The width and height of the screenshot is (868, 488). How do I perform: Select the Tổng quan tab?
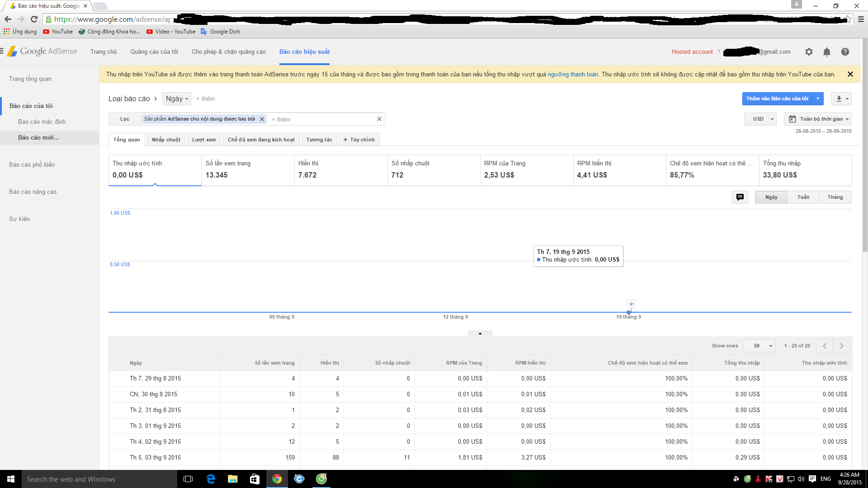pyautogui.click(x=127, y=140)
